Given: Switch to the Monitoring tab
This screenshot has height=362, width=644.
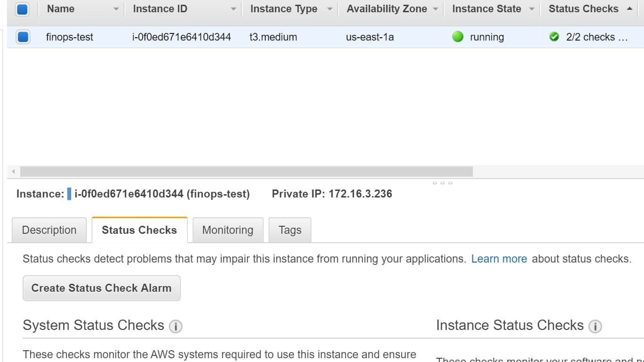Looking at the screenshot, I should (x=228, y=230).
